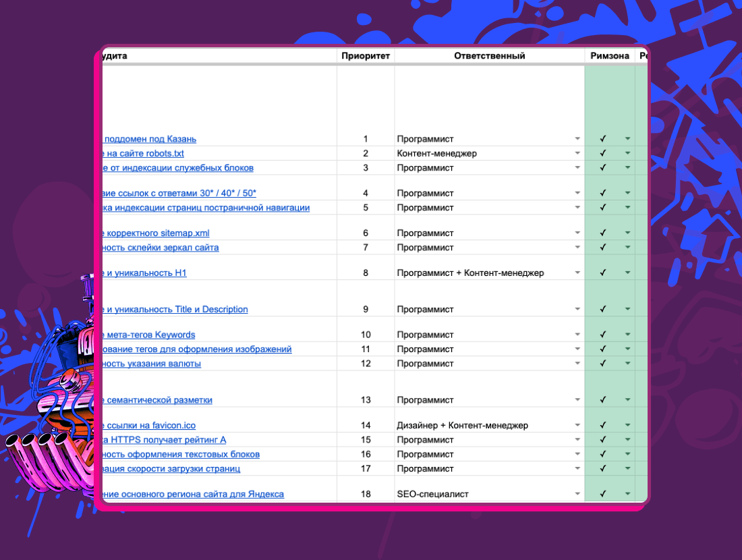
Task: Open link 'оформления текстовых блоков'
Action: click(x=181, y=455)
